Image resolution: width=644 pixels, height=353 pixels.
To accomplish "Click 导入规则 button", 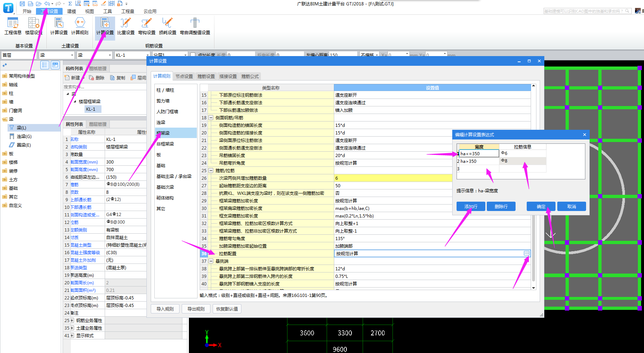I will click(165, 309).
